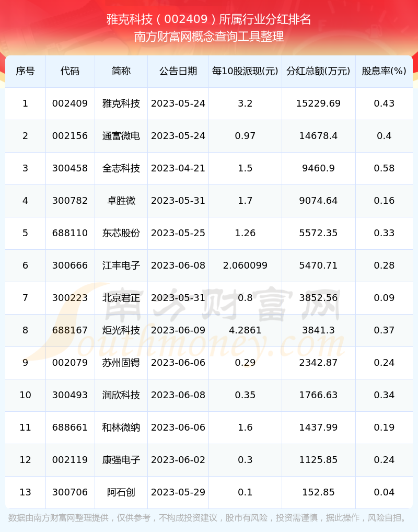This screenshot has width=418, height=532.
Task: Click the 代码 column header
Action: click(x=70, y=71)
